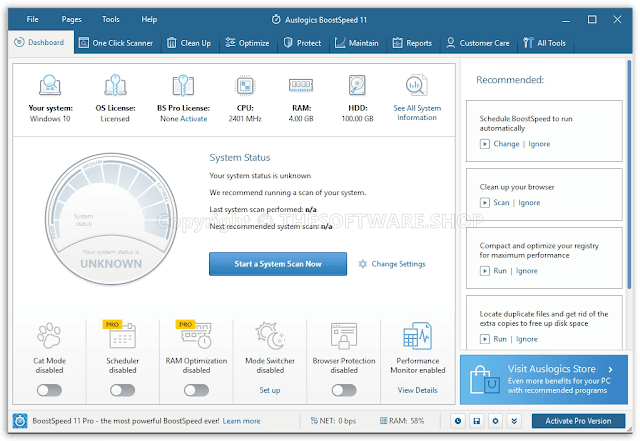Click Ignore for Clean up your browser

(529, 203)
